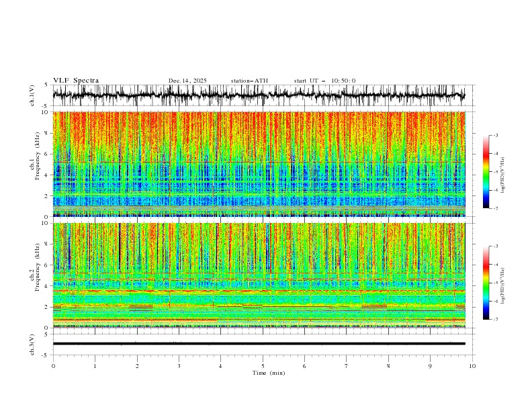This screenshot has width=532, height=411.
Task: Click the "ch.3(V)" axis label
Action: (32, 345)
